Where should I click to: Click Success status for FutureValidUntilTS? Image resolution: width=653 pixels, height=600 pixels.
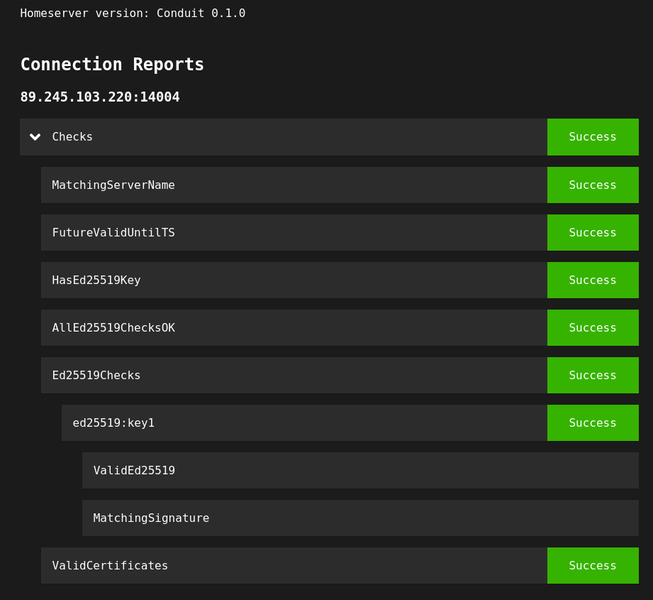pyautogui.click(x=592, y=233)
